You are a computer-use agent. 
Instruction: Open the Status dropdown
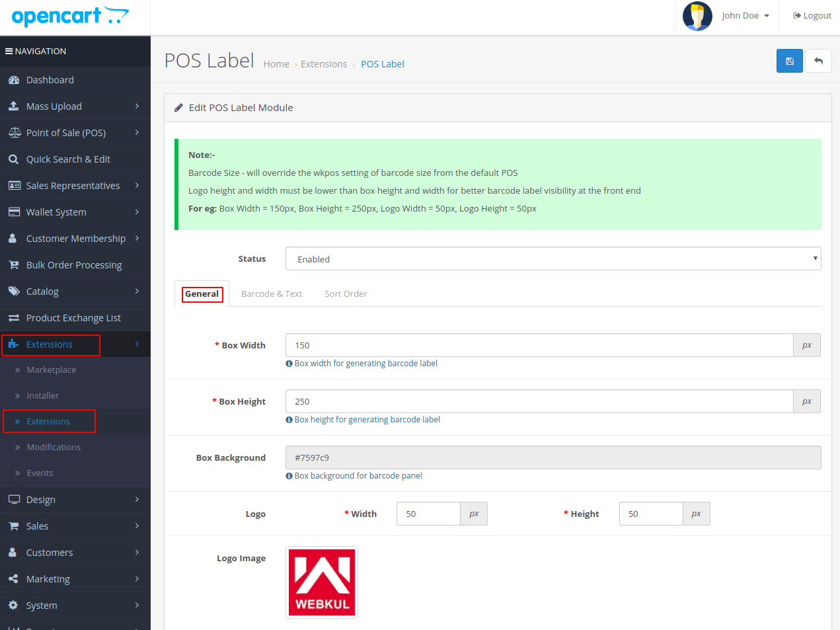(553, 258)
